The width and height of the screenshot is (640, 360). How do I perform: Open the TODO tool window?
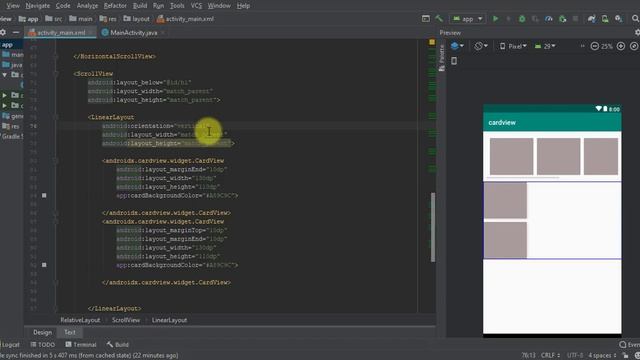(42, 344)
